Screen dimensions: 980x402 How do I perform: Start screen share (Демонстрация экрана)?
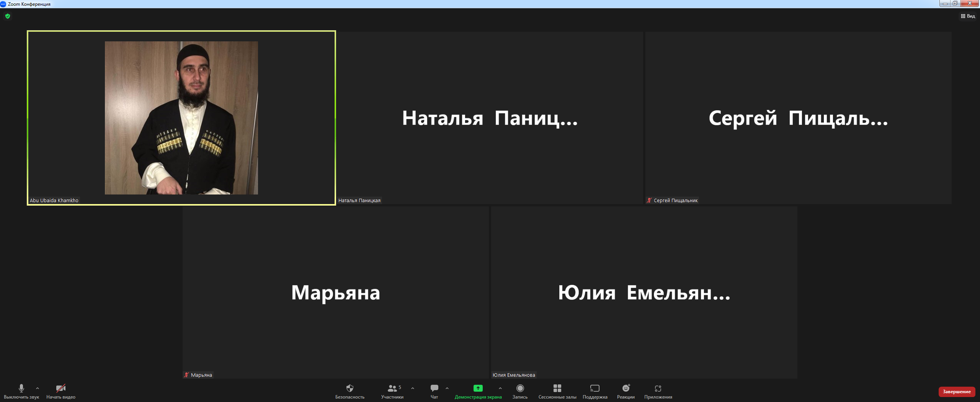478,389
